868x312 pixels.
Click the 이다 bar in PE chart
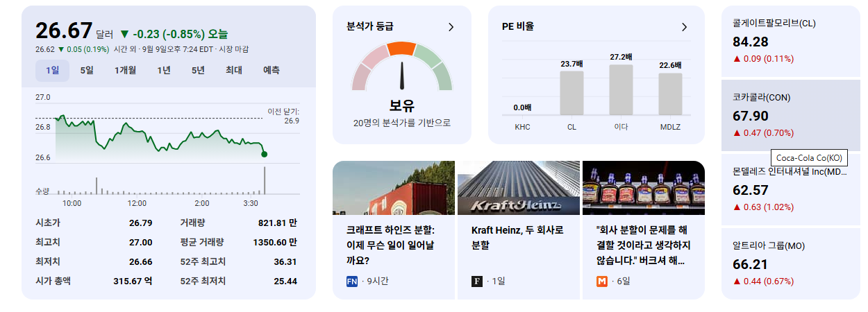[x=621, y=89]
